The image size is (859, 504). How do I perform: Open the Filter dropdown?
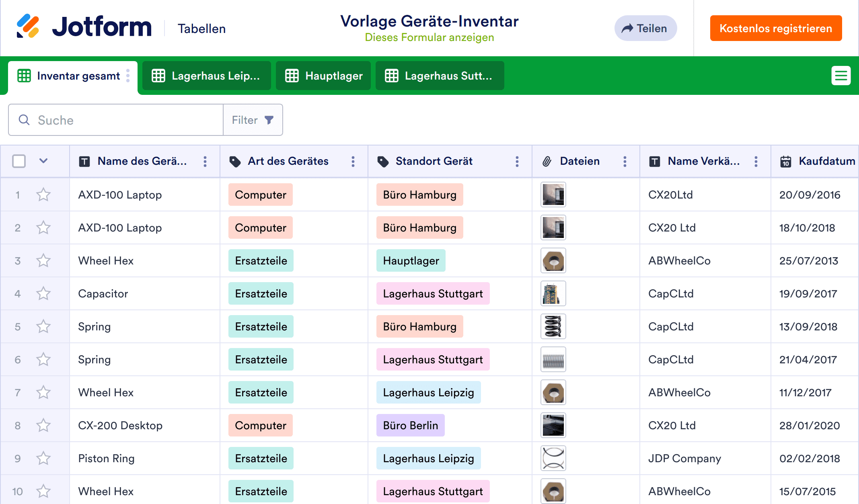(253, 120)
